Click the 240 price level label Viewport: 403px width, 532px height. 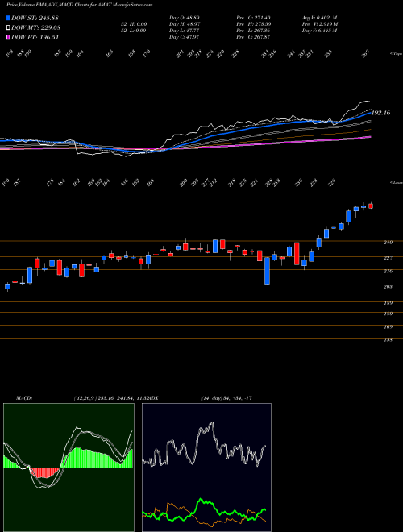click(388, 243)
